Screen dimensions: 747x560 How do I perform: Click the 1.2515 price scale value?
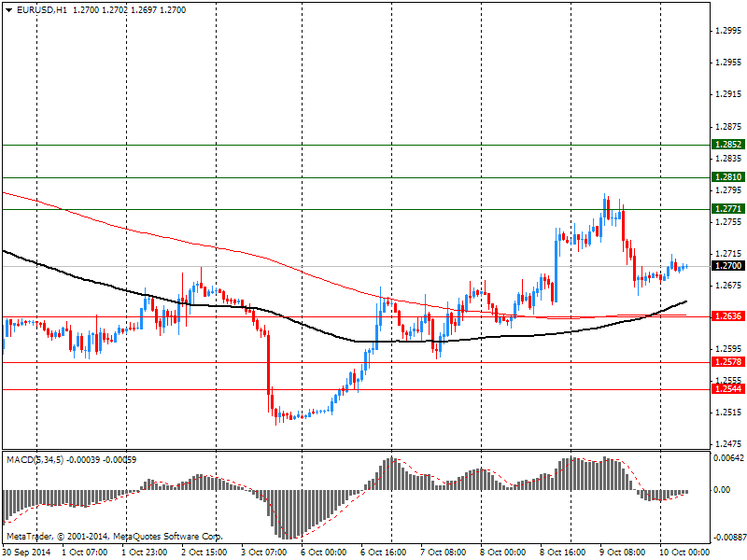click(x=729, y=413)
